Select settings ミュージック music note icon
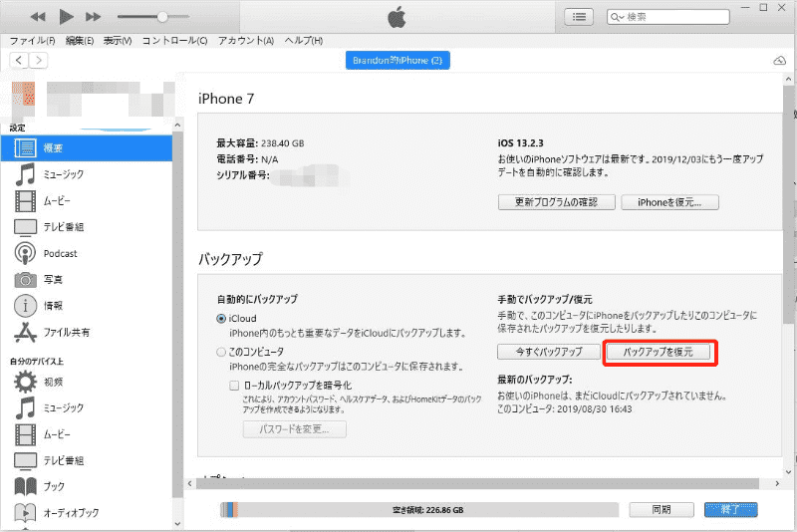This screenshot has width=797, height=532. pos(25,174)
